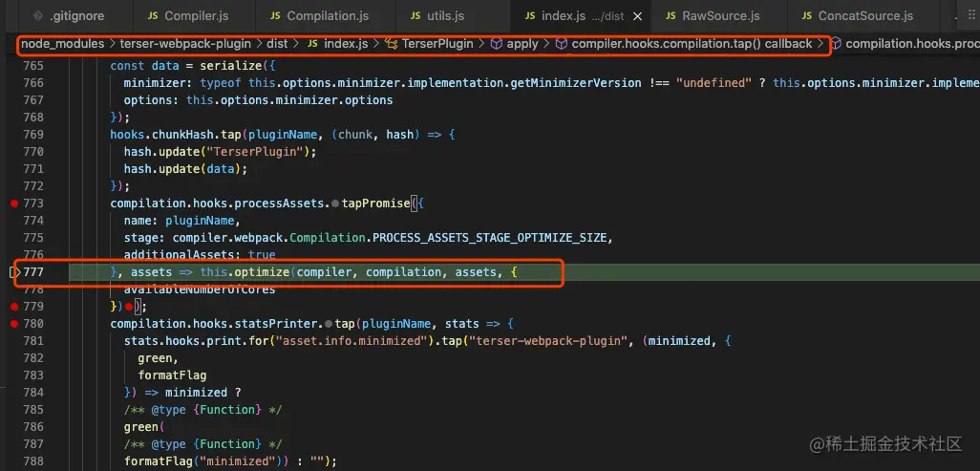Image resolution: width=980 pixels, height=471 pixels.
Task: Click JS file icon on RawSource.js tab
Action: pyautogui.click(x=671, y=16)
